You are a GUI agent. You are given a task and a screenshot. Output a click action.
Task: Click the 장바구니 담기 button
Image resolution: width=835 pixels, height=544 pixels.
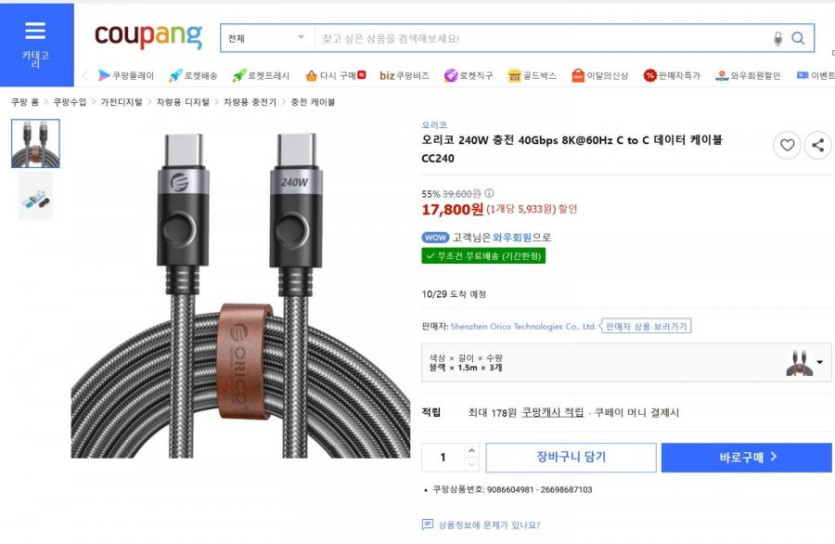571,458
